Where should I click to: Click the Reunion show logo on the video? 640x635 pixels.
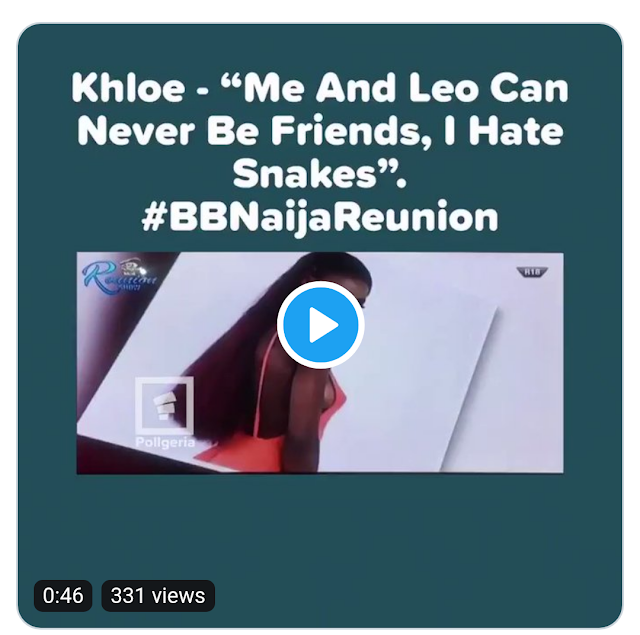120,276
